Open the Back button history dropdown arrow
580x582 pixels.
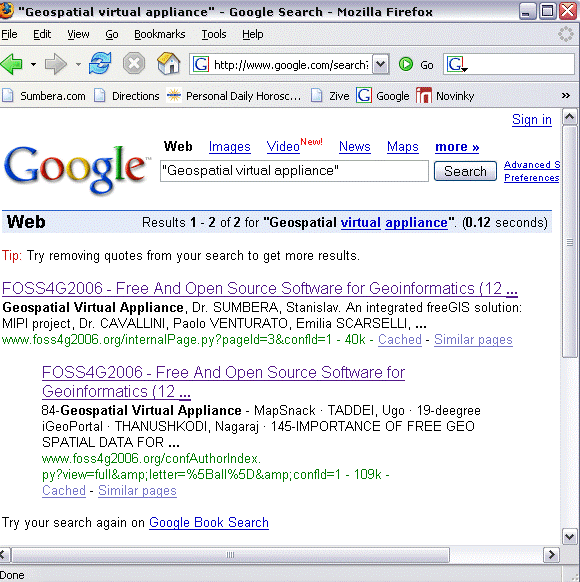33,65
